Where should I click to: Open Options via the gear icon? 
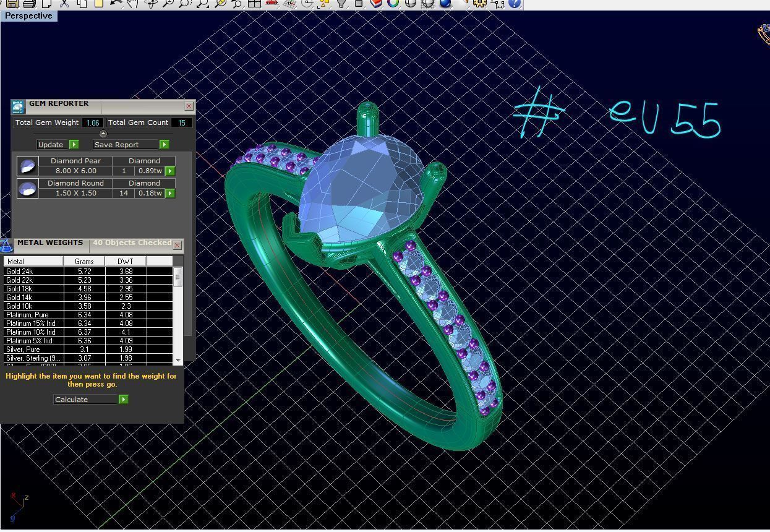point(480,3)
